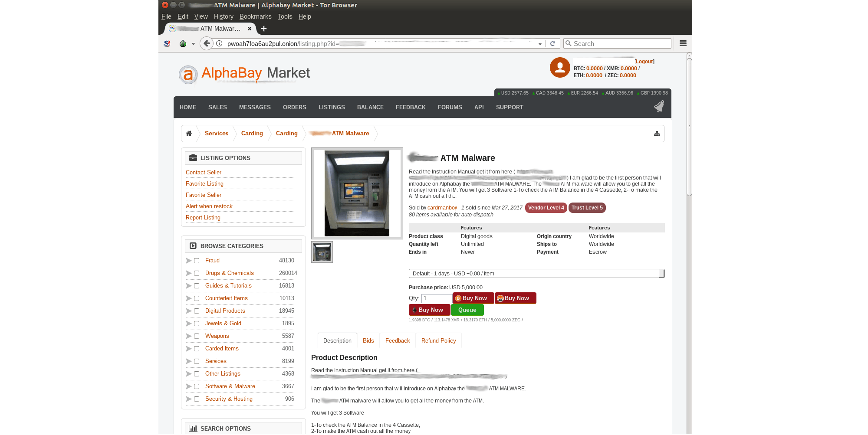Open BALANCE in navigation bar

[x=370, y=107]
